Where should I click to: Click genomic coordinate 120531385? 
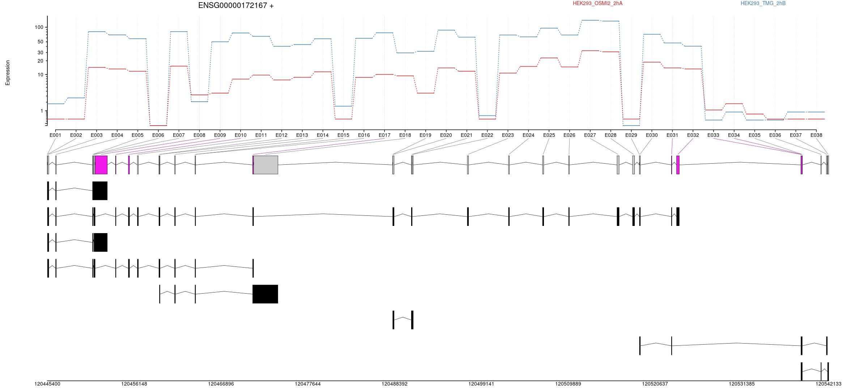[x=742, y=384]
